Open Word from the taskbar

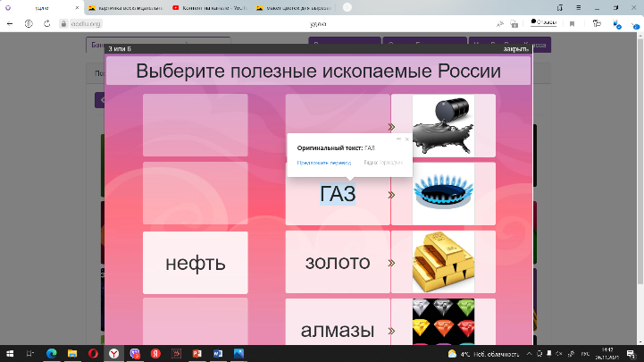[217, 353]
